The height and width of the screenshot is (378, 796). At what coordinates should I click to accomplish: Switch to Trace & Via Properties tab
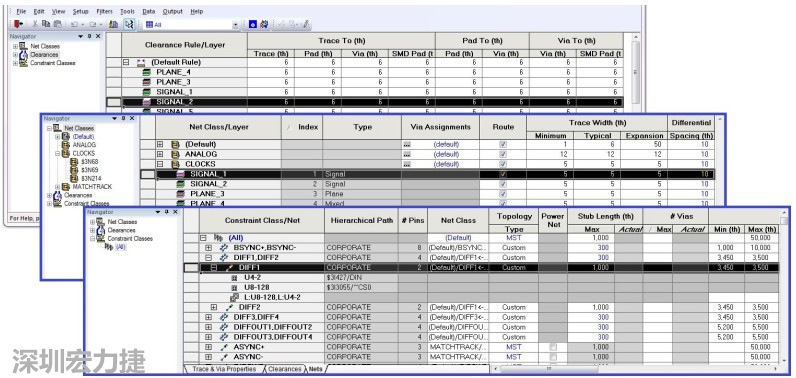click(224, 369)
